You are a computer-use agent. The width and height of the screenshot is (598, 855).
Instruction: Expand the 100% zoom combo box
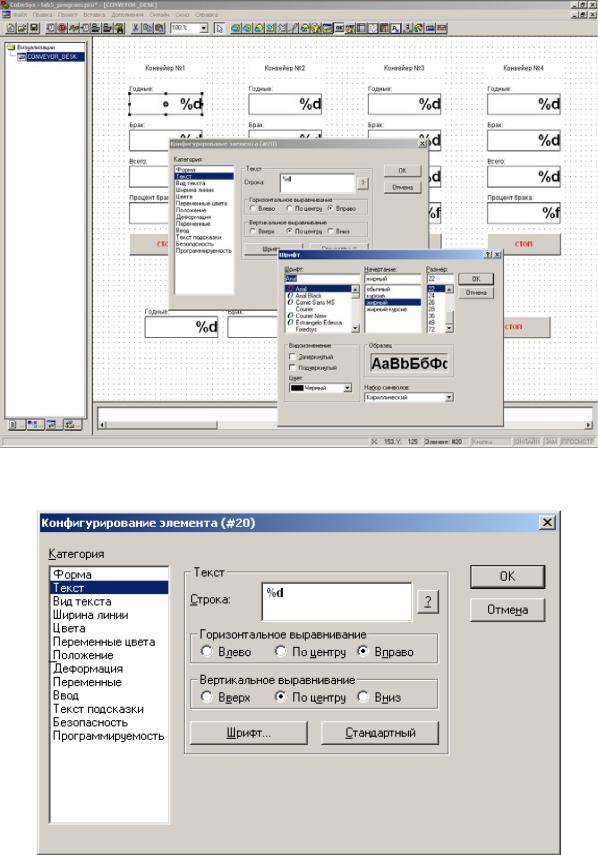coord(204,28)
